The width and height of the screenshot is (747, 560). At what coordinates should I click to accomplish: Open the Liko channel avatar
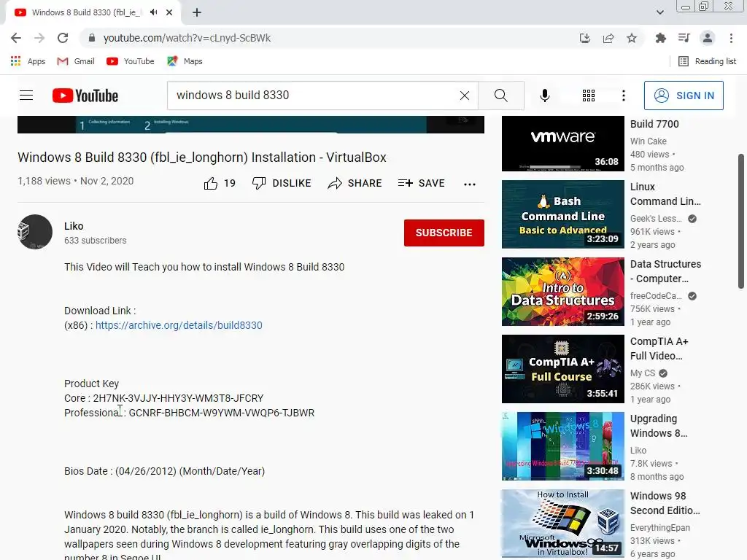(x=35, y=232)
